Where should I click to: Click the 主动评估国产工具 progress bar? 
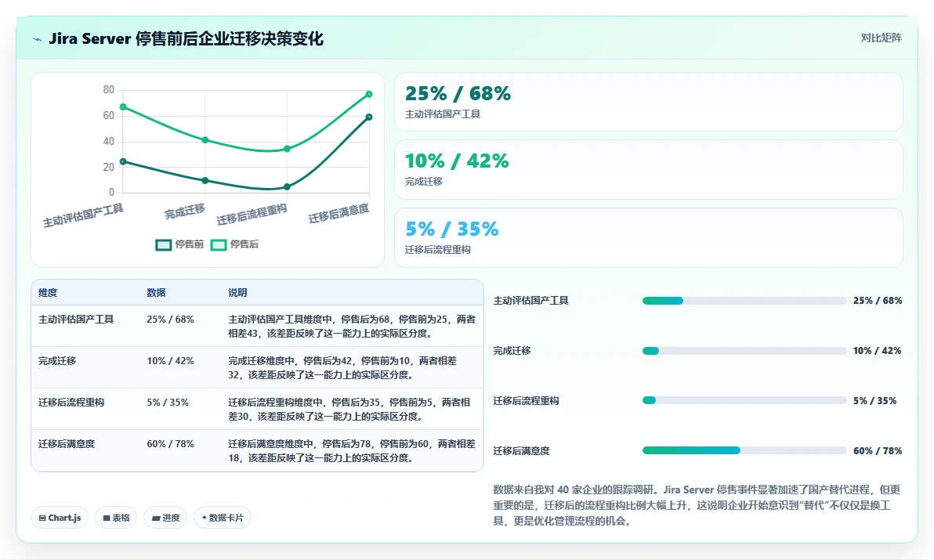click(x=744, y=301)
